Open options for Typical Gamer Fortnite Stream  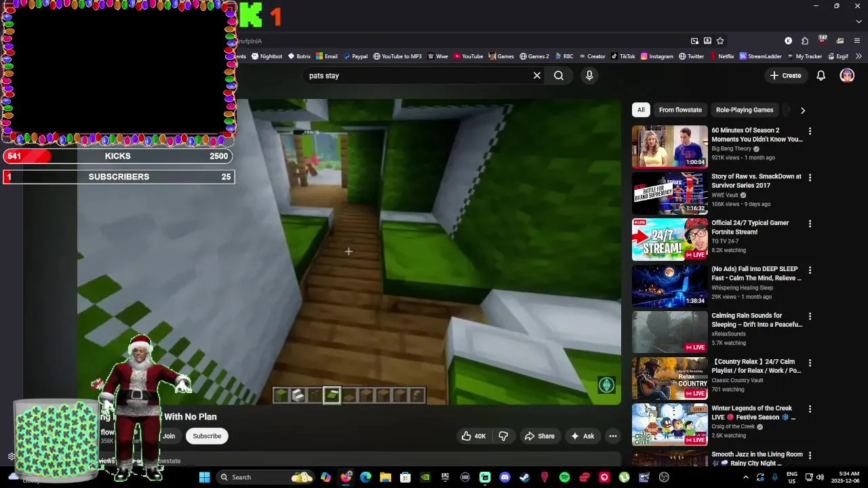810,224
